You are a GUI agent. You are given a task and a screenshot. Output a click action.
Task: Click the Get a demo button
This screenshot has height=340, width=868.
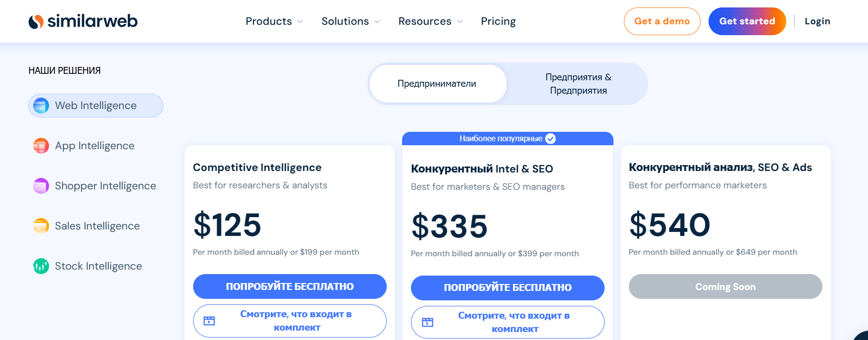tap(662, 21)
